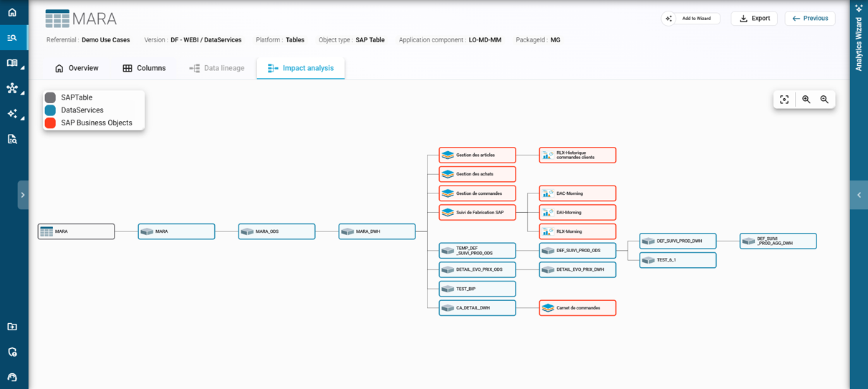Screen dimensions: 868x389
Task: Click the Export button
Action: point(754,19)
